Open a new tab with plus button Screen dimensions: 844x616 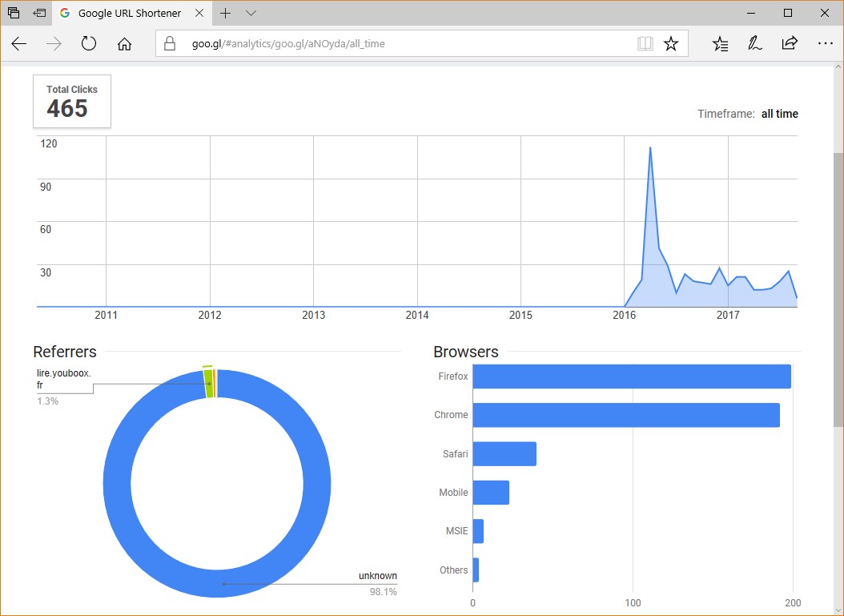coord(226,13)
